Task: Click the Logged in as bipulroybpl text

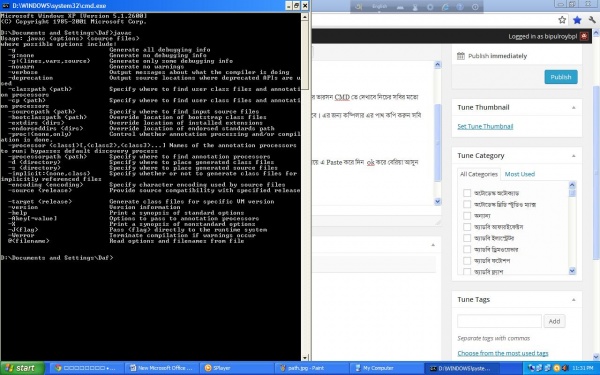Action: 542,36
